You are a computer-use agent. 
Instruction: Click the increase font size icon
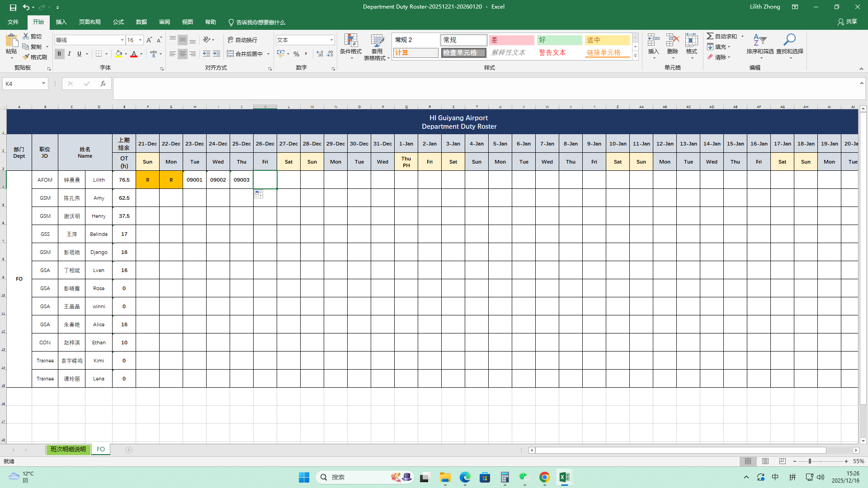tap(149, 40)
